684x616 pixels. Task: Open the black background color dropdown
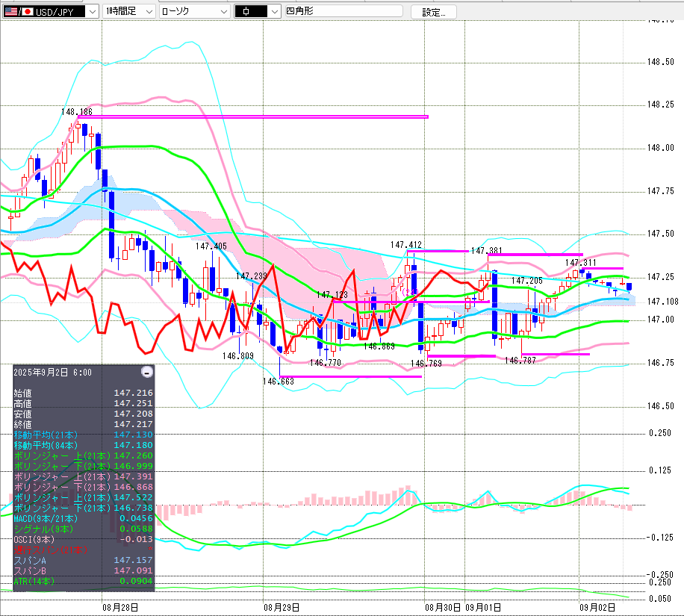(x=258, y=11)
